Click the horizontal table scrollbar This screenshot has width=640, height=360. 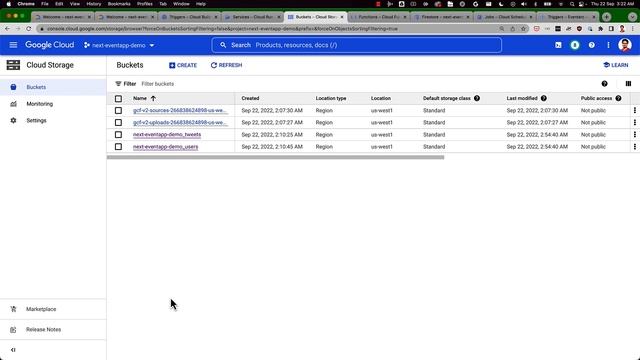(276, 157)
